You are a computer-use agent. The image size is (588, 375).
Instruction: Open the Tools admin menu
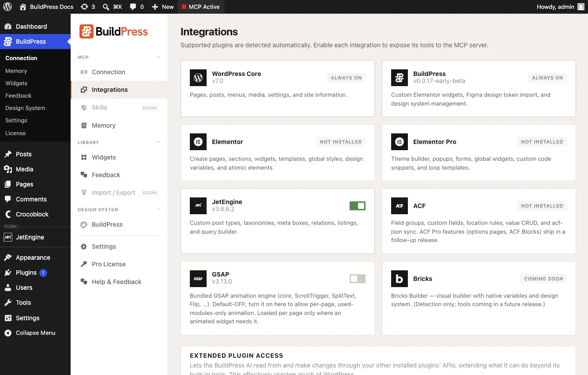coord(35,303)
